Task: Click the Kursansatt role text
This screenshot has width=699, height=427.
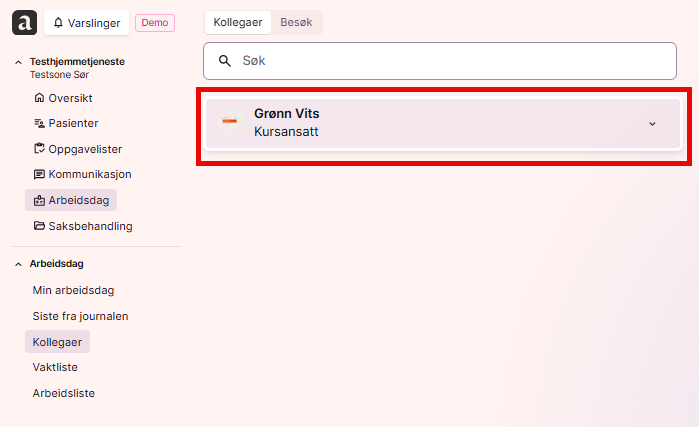Action: pos(286,132)
